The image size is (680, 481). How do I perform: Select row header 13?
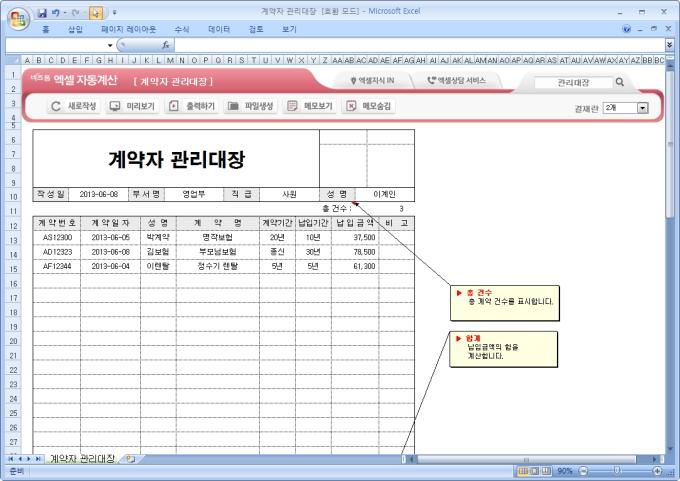[13, 240]
